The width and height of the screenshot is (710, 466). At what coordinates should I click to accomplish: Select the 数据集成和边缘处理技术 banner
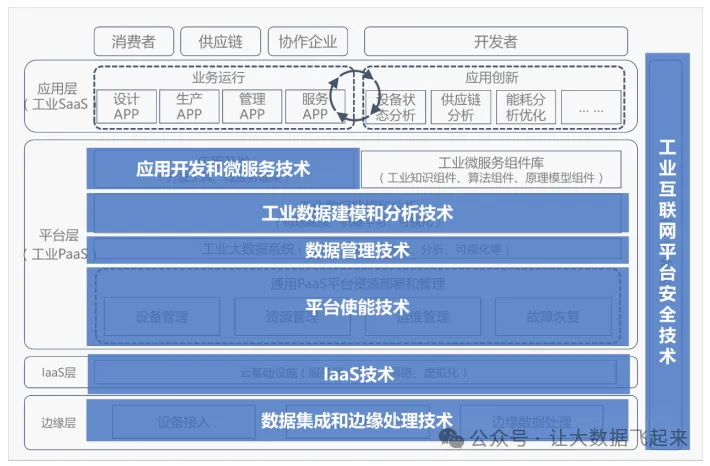357,420
